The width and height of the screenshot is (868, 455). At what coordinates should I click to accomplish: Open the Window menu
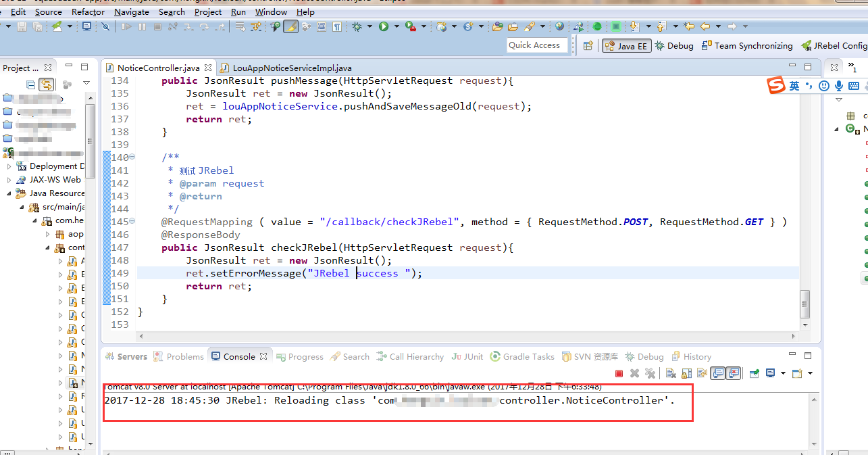271,11
